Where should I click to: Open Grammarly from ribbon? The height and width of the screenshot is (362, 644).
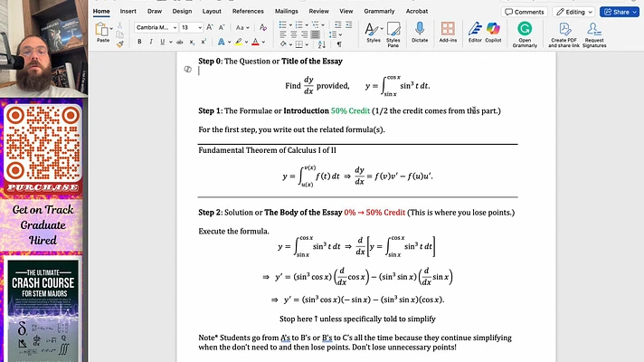click(525, 34)
